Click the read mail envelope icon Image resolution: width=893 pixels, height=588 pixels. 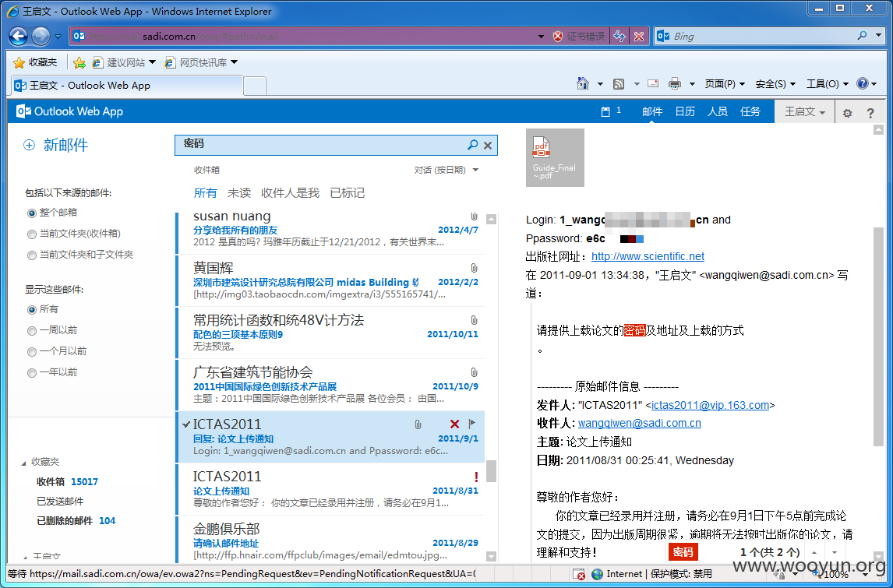point(653,83)
